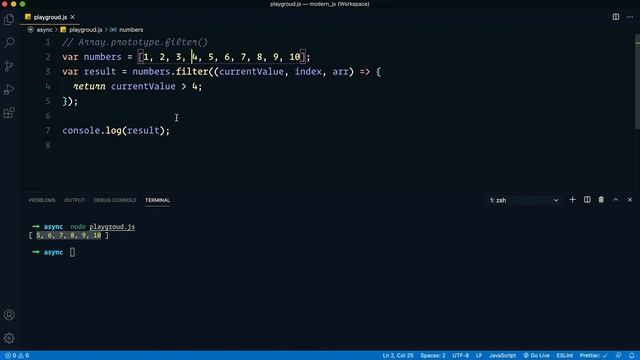This screenshot has width=640, height=360.
Task: Open the Search view icon
Action: (x=9, y=42)
